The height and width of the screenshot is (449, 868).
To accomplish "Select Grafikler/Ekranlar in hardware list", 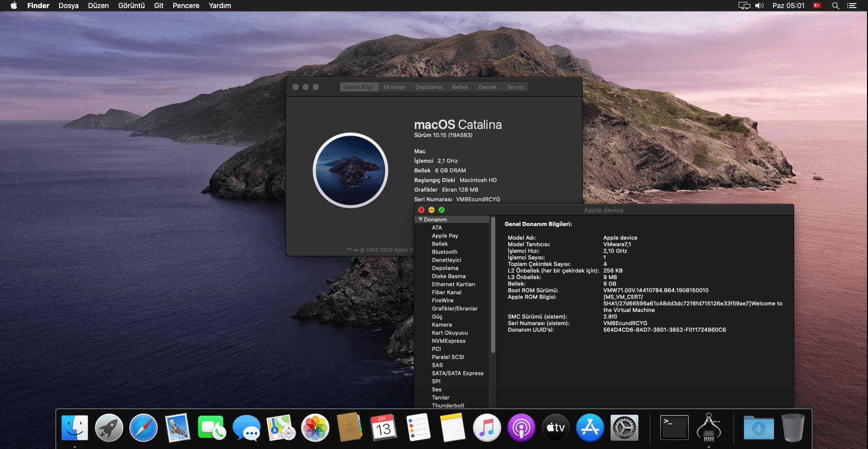I will (x=455, y=308).
